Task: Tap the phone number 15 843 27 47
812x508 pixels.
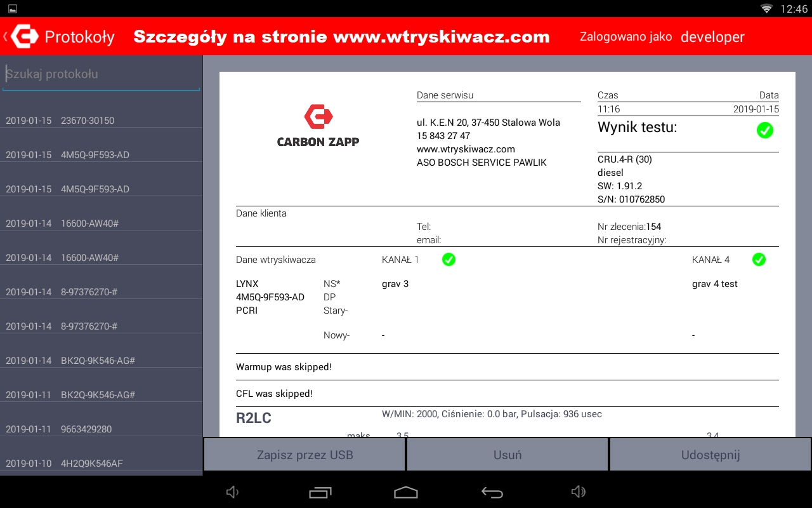Action: pyautogui.click(x=443, y=136)
